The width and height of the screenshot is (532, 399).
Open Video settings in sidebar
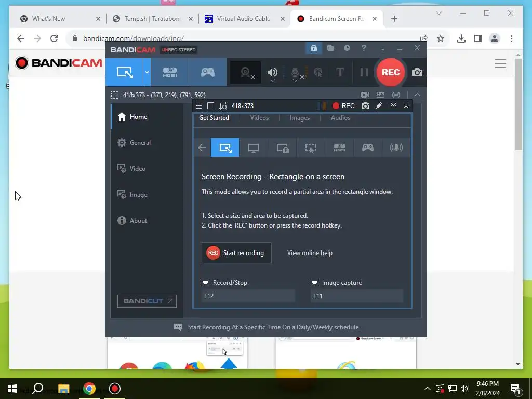[147, 169]
